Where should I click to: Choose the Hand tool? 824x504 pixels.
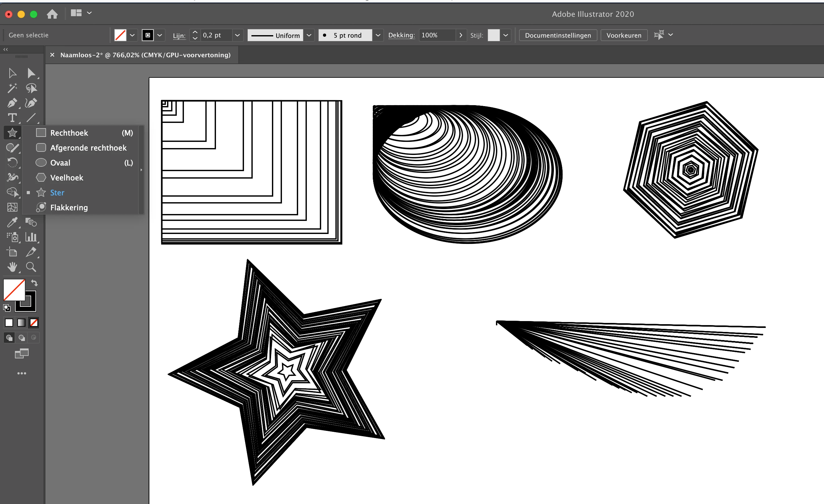12,267
